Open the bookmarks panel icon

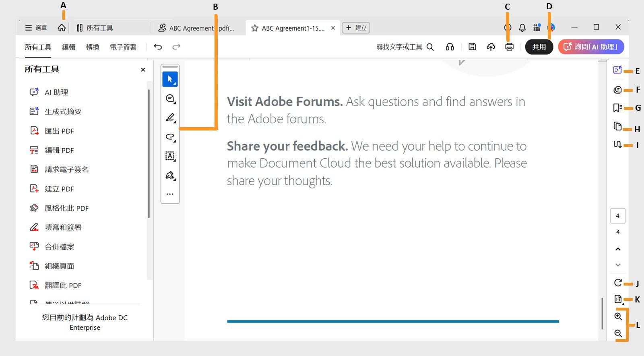pos(617,108)
